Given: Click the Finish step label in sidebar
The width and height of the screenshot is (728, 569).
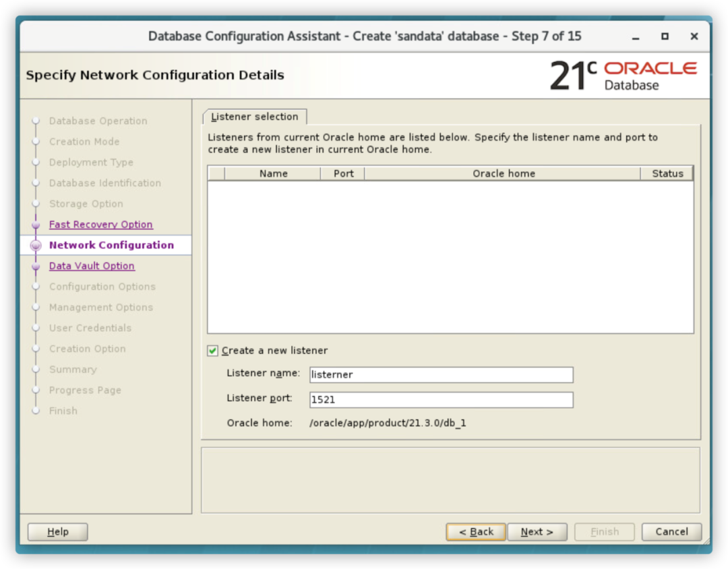Looking at the screenshot, I should [63, 411].
